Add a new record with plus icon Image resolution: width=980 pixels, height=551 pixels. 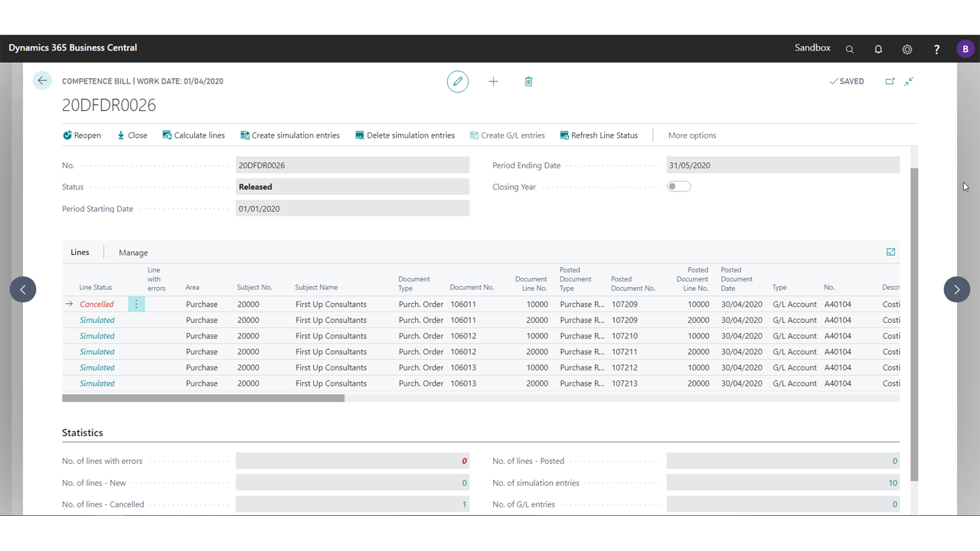point(493,81)
